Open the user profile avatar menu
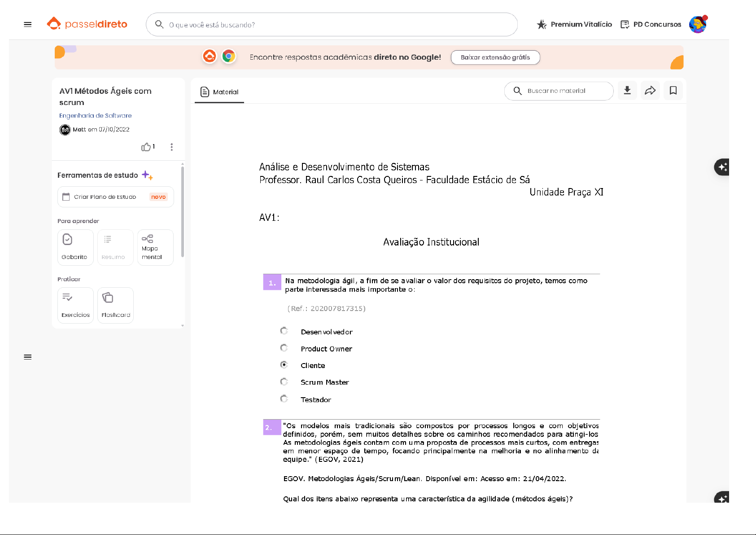This screenshot has width=756, height=535. point(697,25)
